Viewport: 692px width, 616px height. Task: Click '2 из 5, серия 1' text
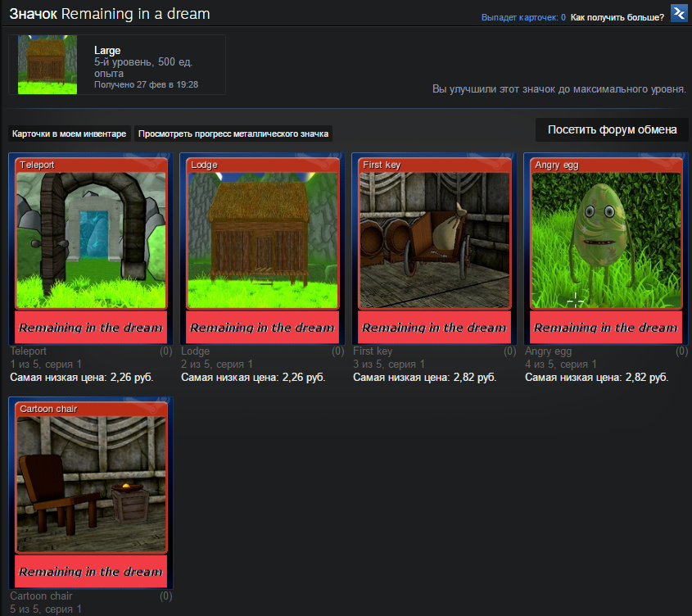[x=217, y=365]
